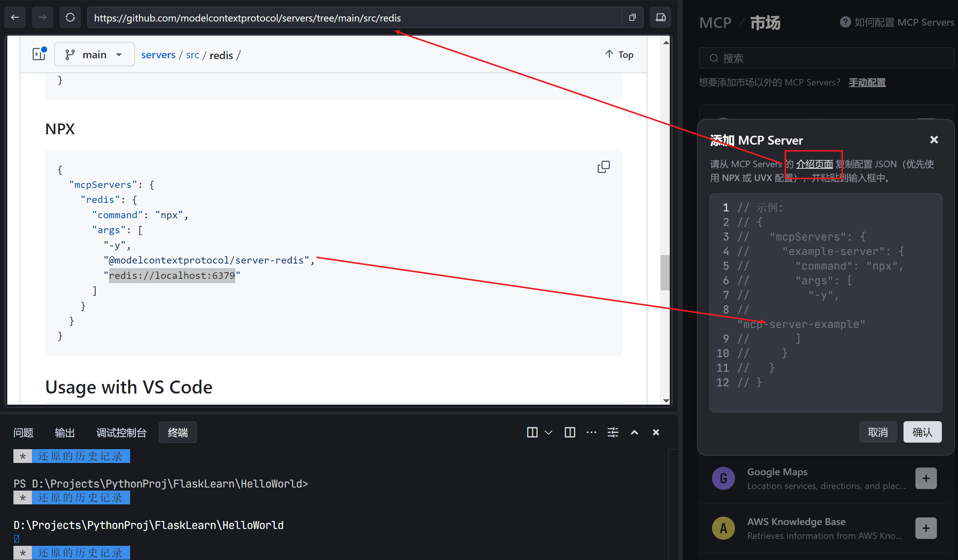
Task: Maximize the terminal panel with chevron
Action: click(634, 432)
